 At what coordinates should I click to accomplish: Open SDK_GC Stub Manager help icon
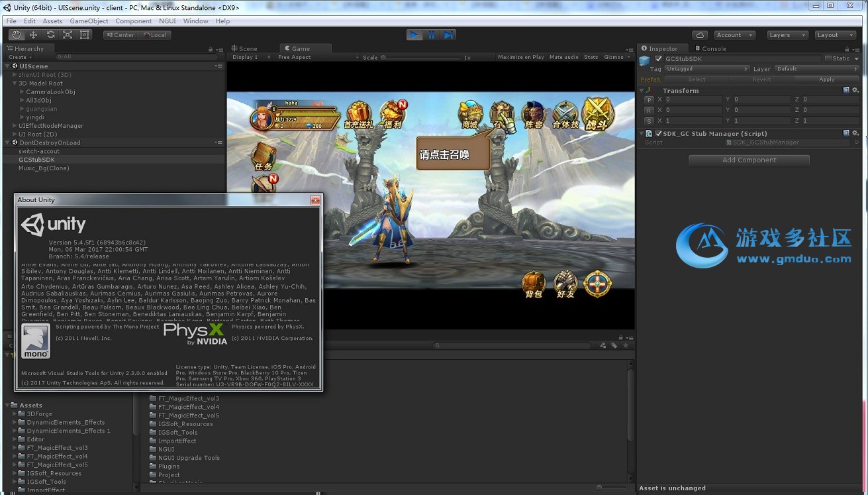tap(846, 133)
